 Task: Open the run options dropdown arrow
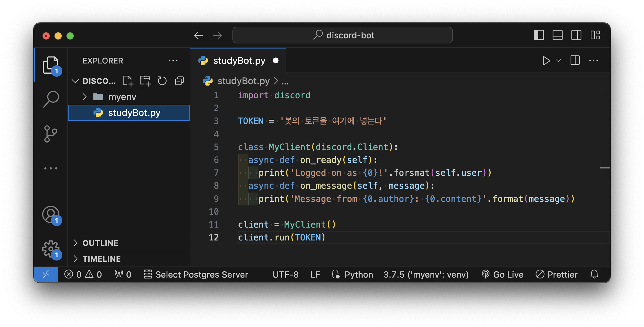[x=558, y=60]
